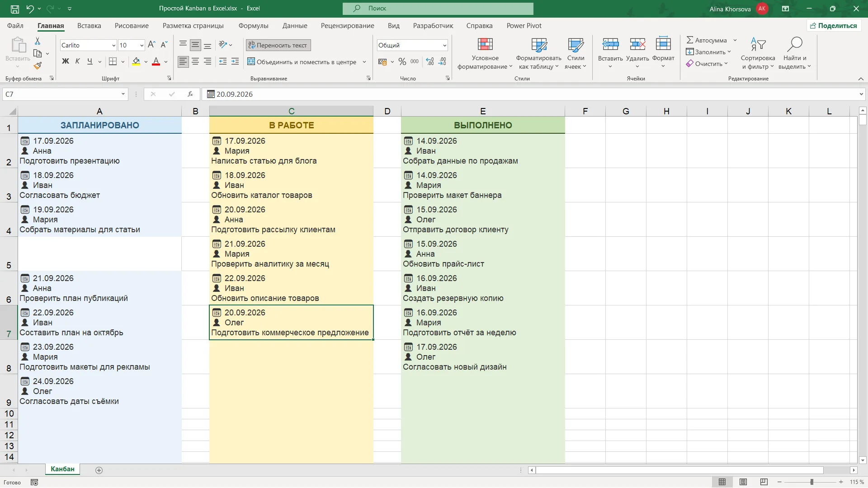Open the Формулы ribbon tab
This screenshot has height=488, width=868.
tap(253, 26)
